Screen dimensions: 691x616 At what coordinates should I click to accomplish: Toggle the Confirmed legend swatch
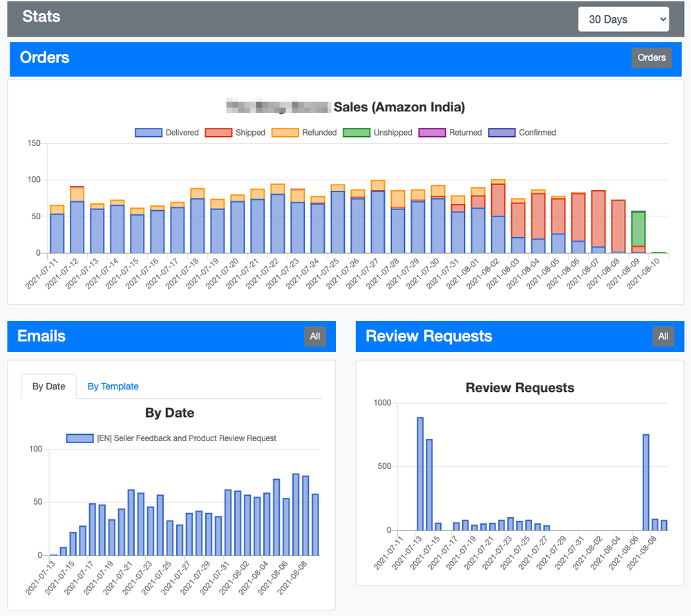click(502, 133)
